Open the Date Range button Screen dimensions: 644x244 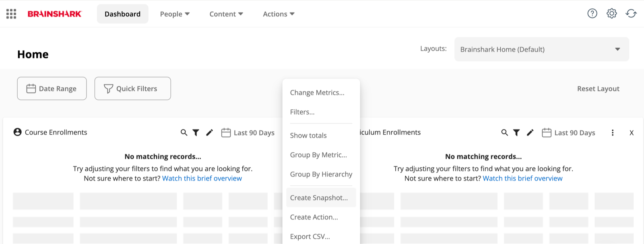click(52, 88)
